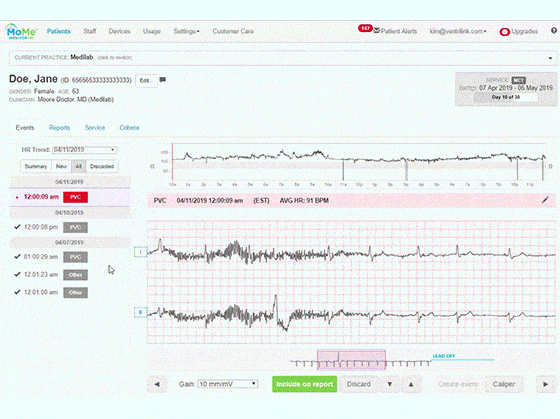The image size is (560, 419).
Task: Select the 12:01:23 am event time
Action: click(x=41, y=275)
